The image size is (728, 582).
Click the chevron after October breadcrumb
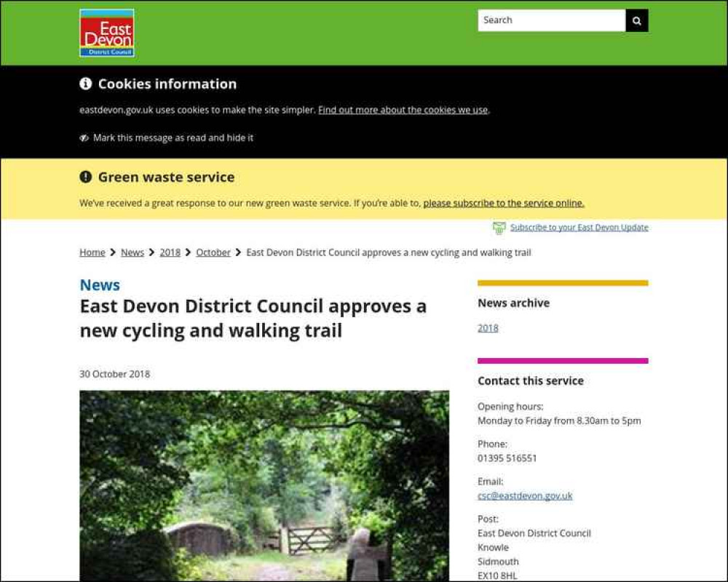tap(238, 252)
